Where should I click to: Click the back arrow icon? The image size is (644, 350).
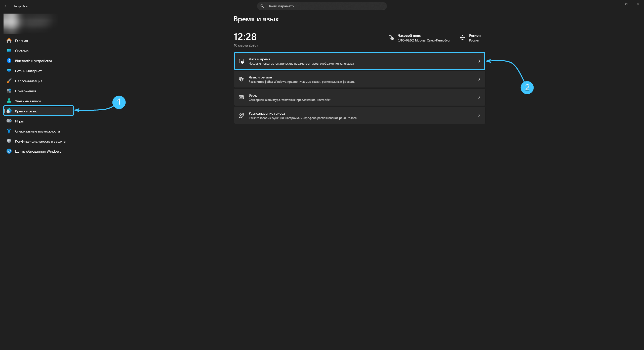click(x=6, y=6)
